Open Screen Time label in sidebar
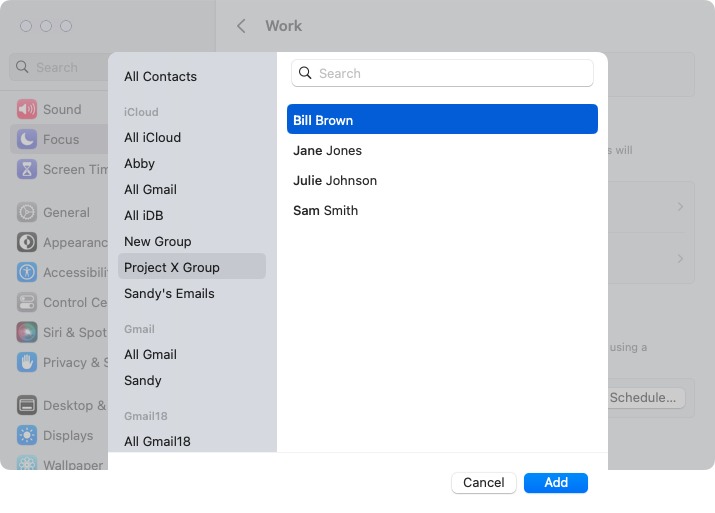 click(76, 170)
